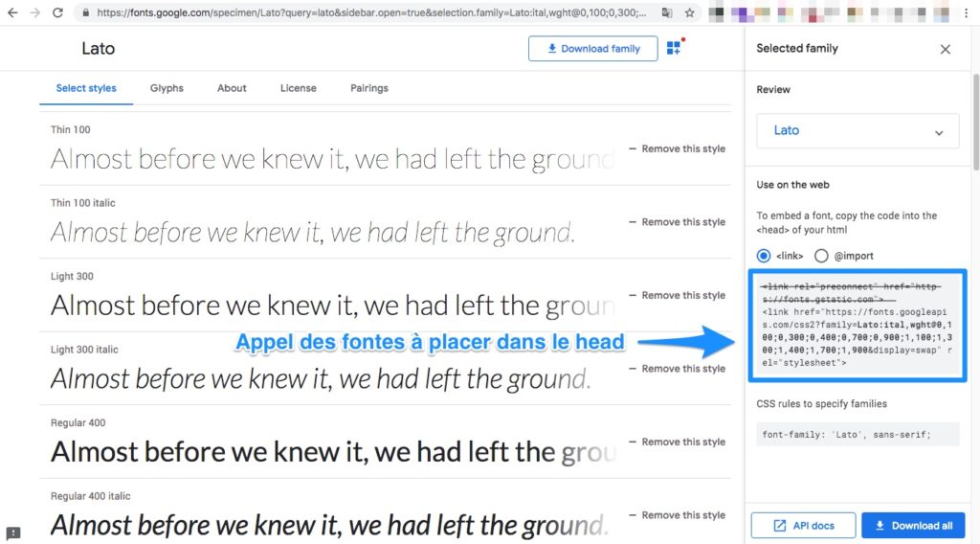Click the Use on the web heading

coord(792,185)
